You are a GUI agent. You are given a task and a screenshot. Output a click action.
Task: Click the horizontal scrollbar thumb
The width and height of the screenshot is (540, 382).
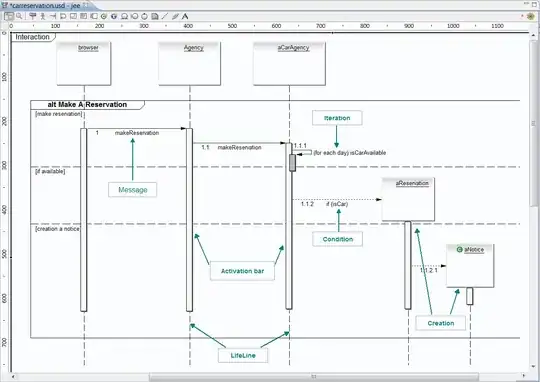click(313, 376)
